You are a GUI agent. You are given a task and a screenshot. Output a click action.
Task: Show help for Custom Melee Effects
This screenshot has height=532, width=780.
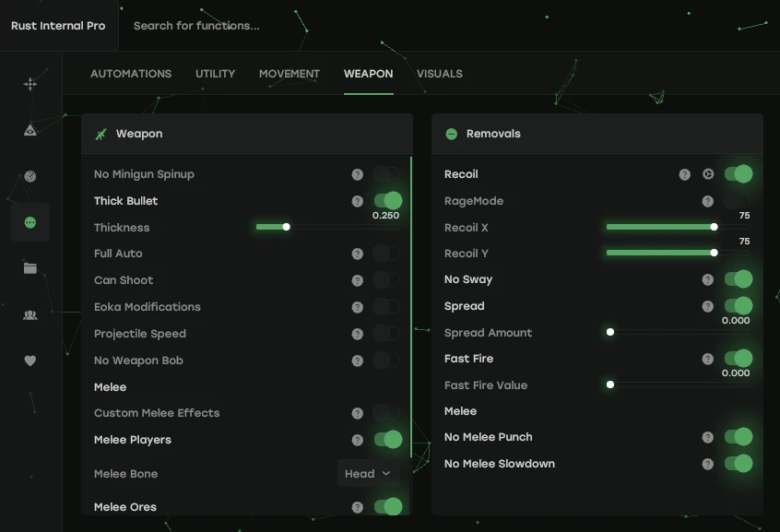(x=357, y=413)
